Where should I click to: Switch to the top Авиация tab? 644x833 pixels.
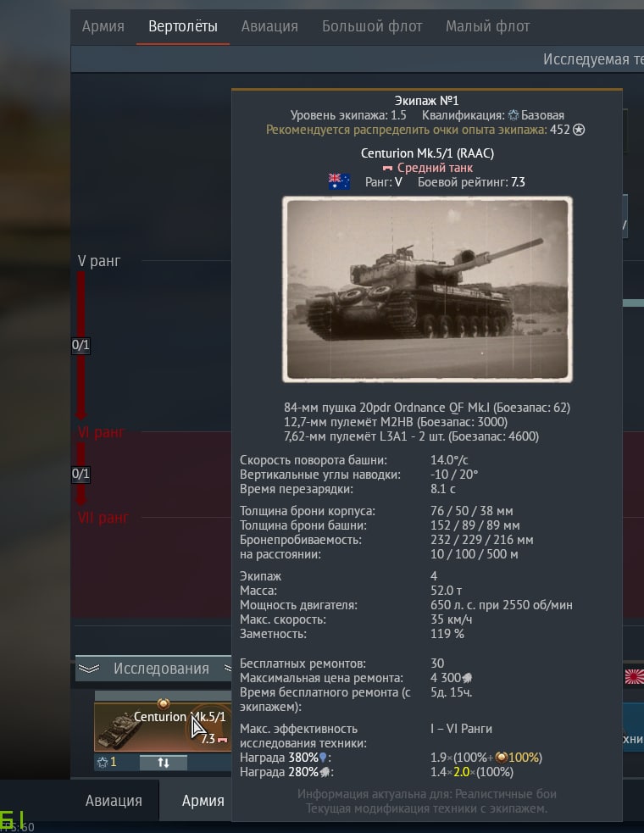point(269,26)
